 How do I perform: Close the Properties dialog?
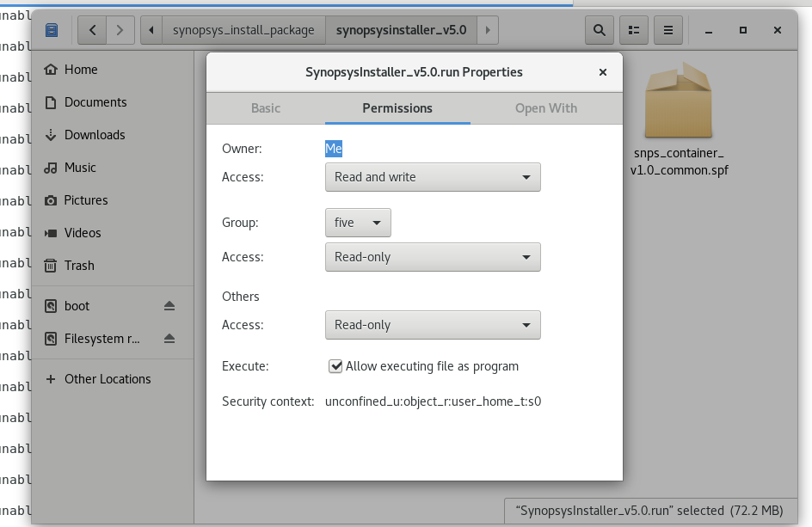click(x=602, y=72)
